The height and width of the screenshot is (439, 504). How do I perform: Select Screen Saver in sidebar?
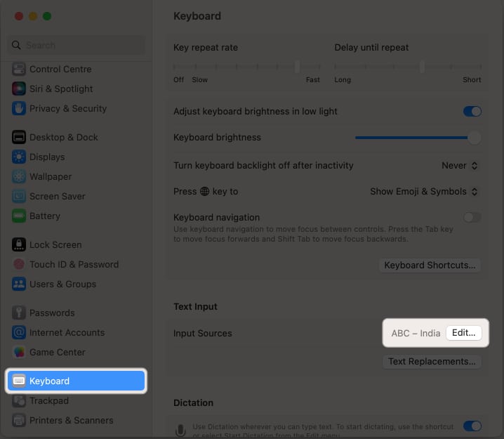(76, 196)
